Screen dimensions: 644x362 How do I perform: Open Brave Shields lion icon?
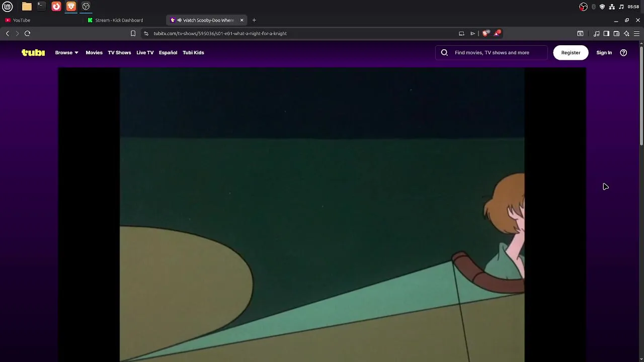[485, 33]
